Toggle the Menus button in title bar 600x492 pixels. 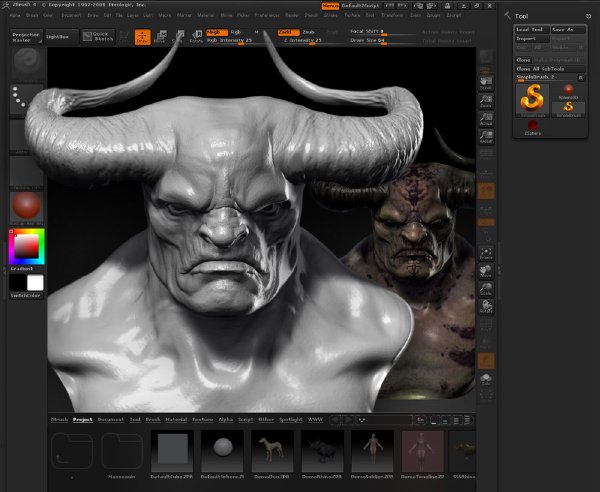(330, 6)
